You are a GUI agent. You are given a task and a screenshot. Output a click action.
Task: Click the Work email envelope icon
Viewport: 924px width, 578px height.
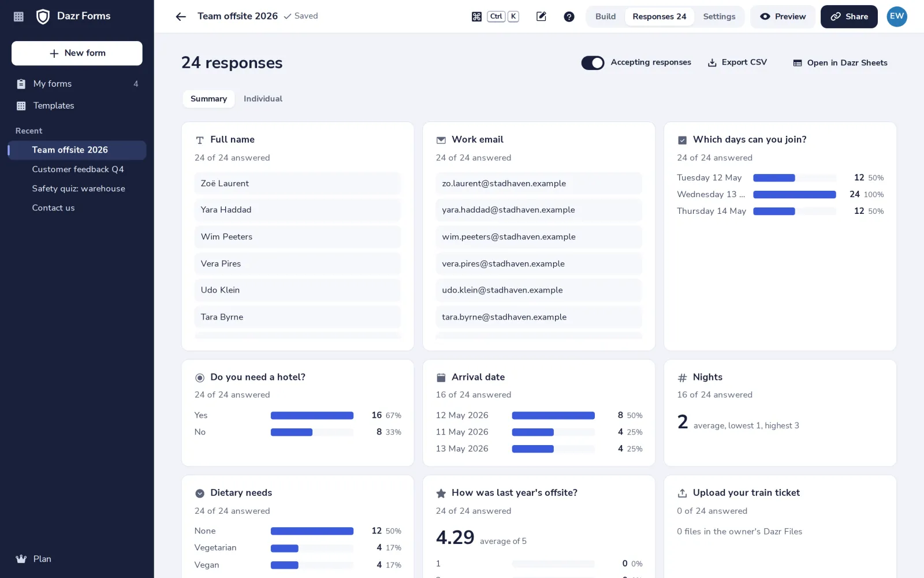pos(441,140)
